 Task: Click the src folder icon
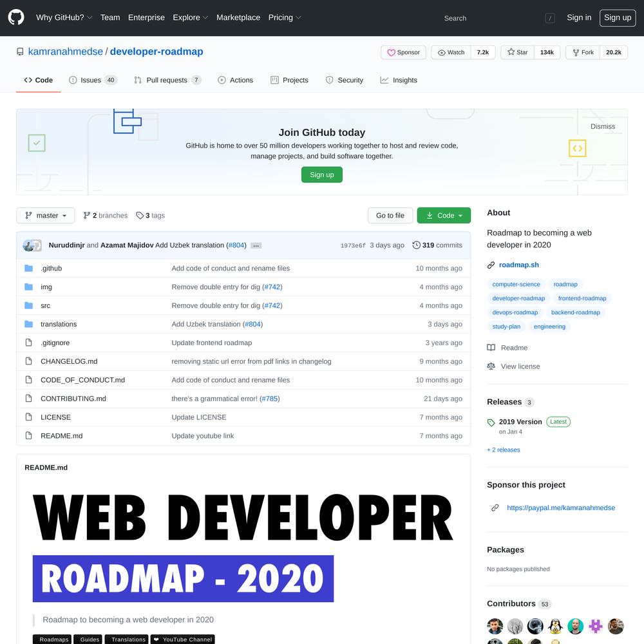28,305
